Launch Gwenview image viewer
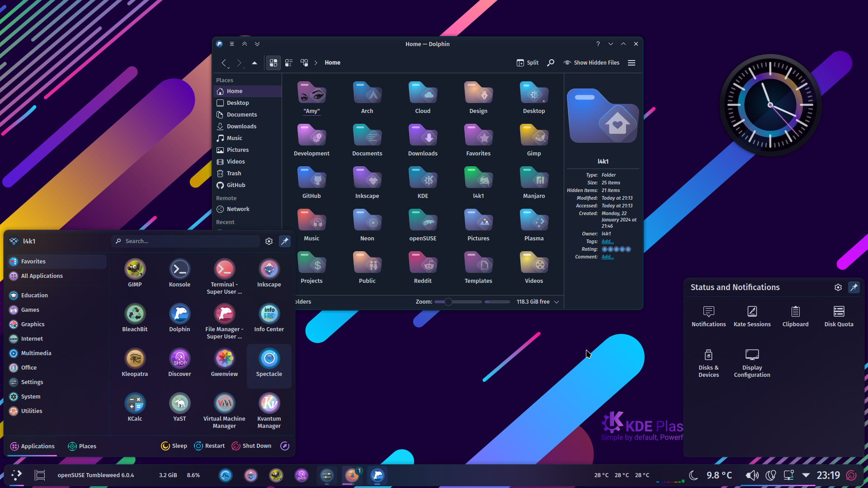 224,362
